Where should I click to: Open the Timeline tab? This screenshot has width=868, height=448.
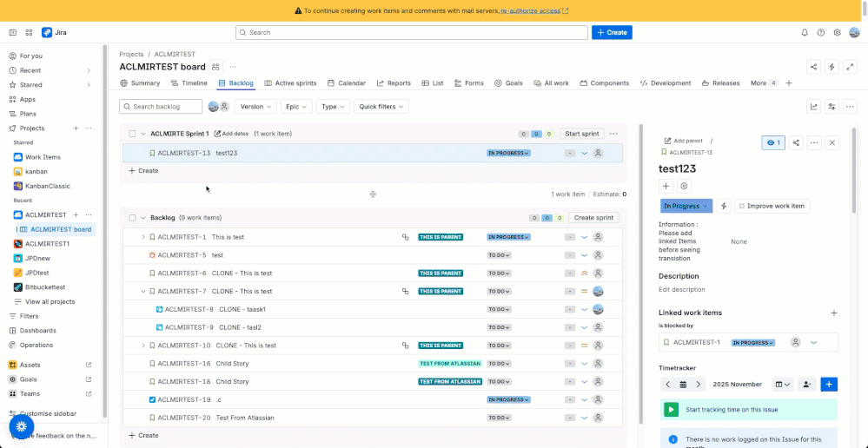(189, 83)
